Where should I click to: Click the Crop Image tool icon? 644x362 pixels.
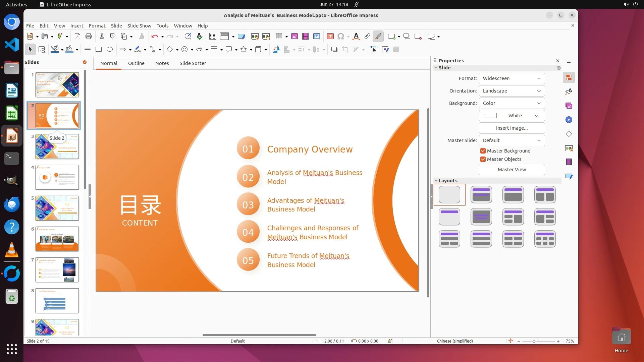pos(345,50)
